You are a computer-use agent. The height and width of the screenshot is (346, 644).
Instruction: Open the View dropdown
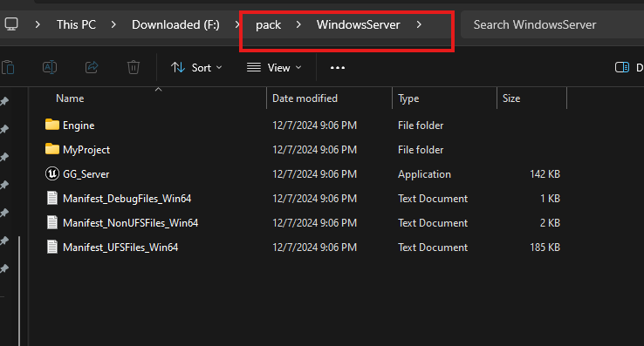tap(274, 68)
